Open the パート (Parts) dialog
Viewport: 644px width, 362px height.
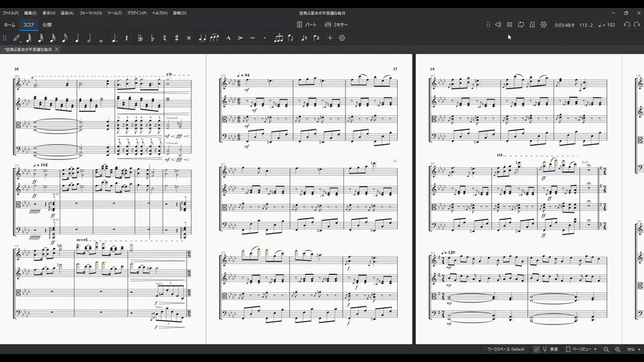coord(307,25)
